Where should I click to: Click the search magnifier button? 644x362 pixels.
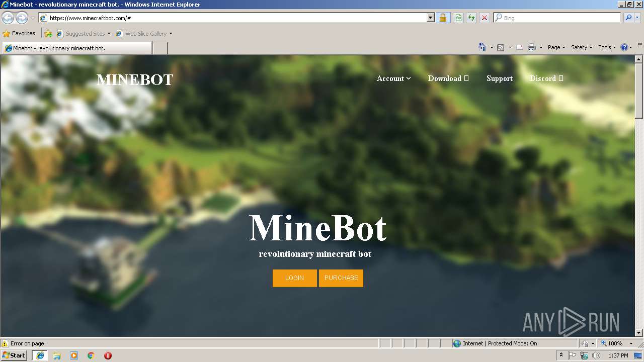628,18
